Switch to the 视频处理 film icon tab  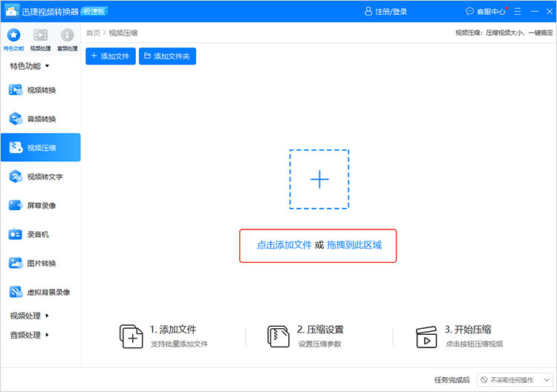click(x=41, y=39)
